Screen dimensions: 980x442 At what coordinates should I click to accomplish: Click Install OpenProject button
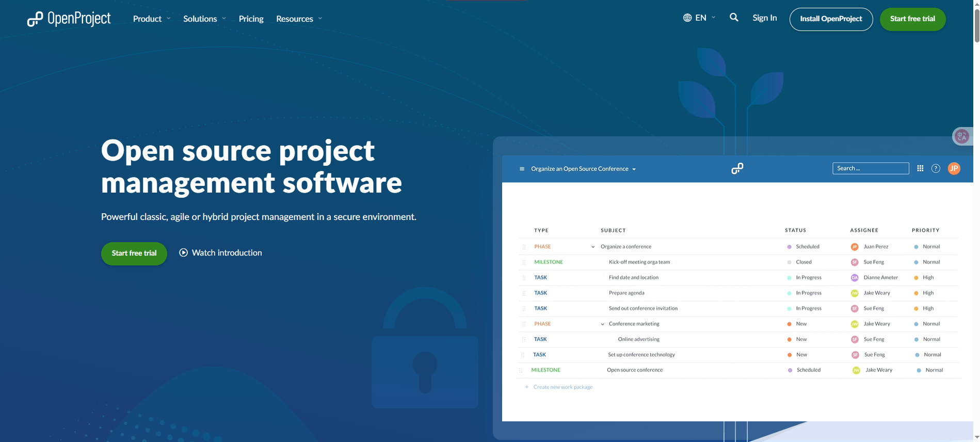tap(831, 19)
